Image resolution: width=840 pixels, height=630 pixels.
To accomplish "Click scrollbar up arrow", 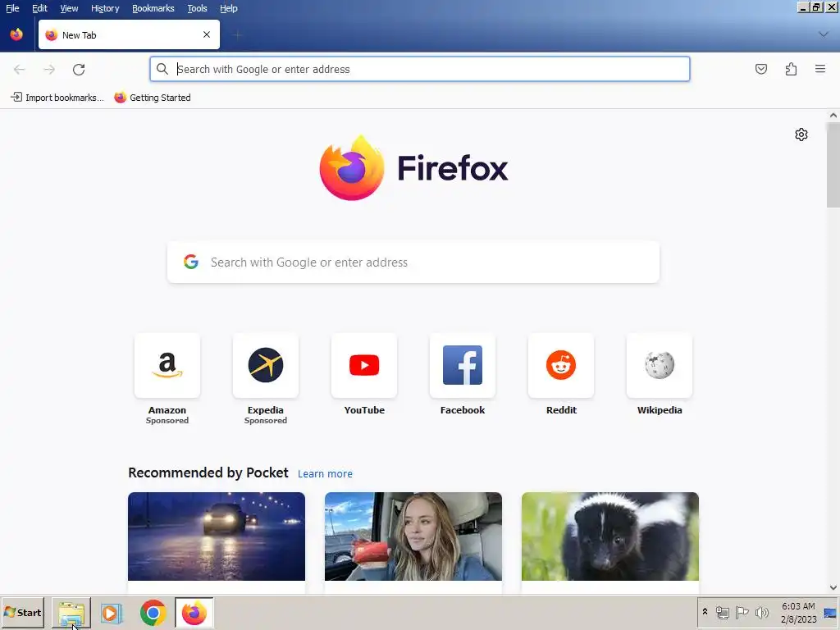I will point(833,115).
